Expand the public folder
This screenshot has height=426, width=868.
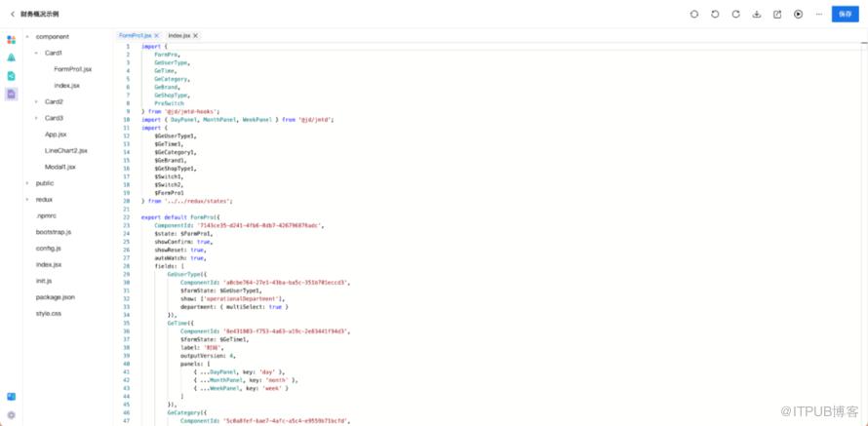(27, 183)
